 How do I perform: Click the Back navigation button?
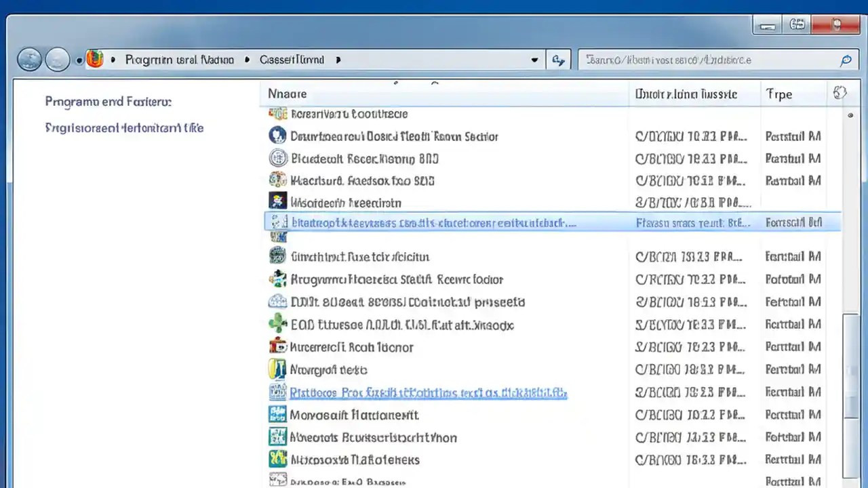pyautogui.click(x=29, y=59)
